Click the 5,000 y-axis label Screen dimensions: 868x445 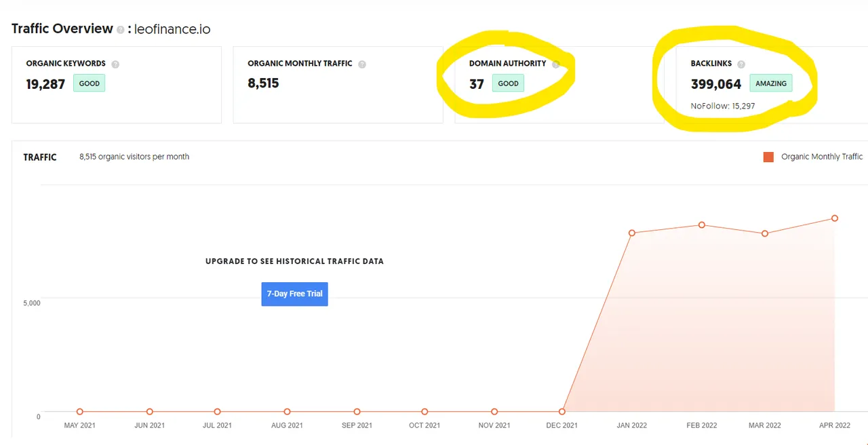(x=32, y=303)
